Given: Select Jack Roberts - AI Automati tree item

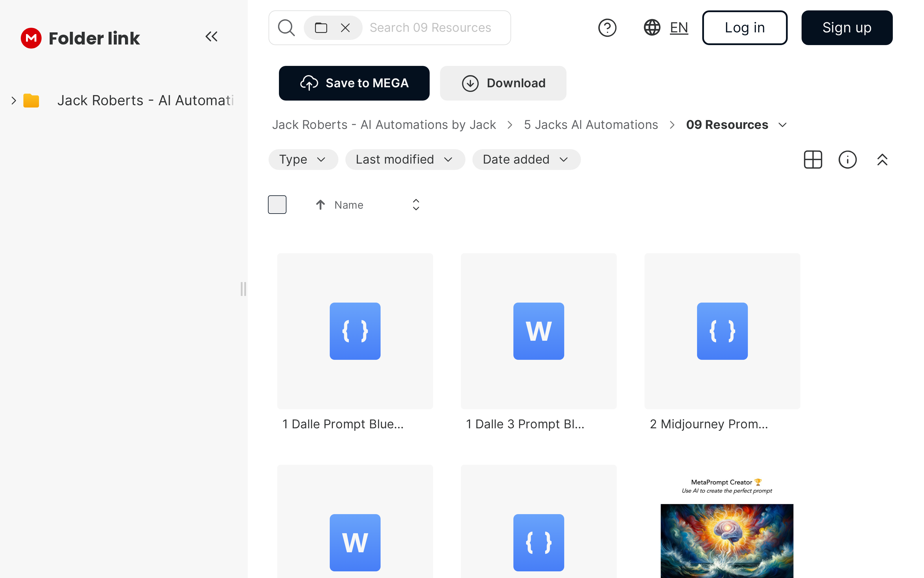Looking at the screenshot, I should [x=145, y=101].
